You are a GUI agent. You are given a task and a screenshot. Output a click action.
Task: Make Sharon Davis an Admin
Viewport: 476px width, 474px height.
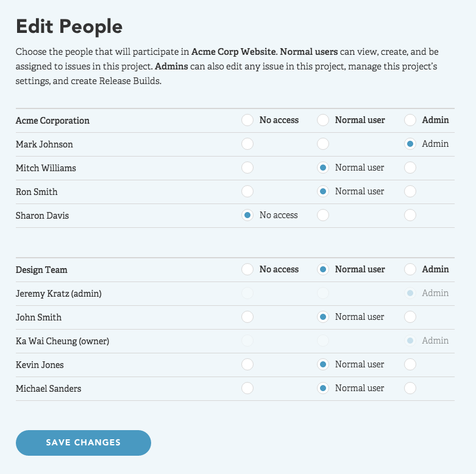(x=410, y=215)
